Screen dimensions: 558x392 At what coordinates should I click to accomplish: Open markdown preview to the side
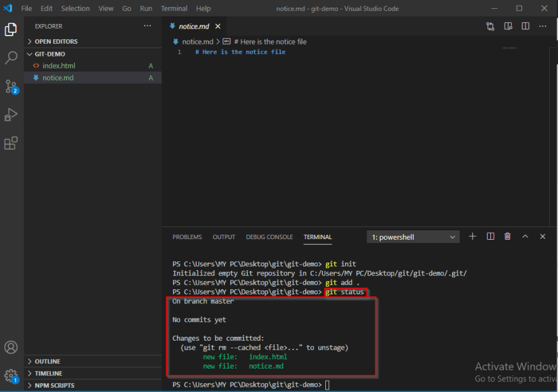508,27
